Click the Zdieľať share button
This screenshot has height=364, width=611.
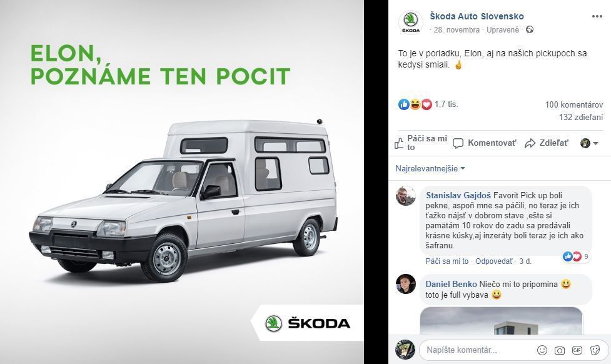pos(547,143)
